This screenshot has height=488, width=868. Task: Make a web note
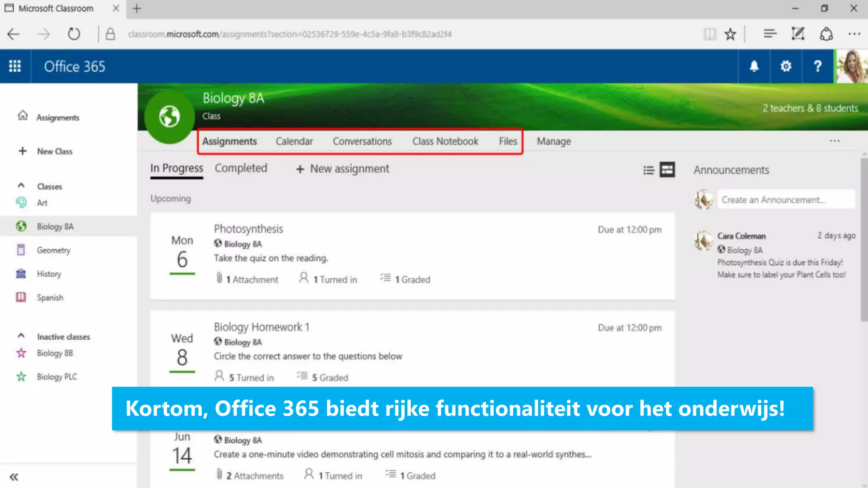pyautogui.click(x=798, y=33)
